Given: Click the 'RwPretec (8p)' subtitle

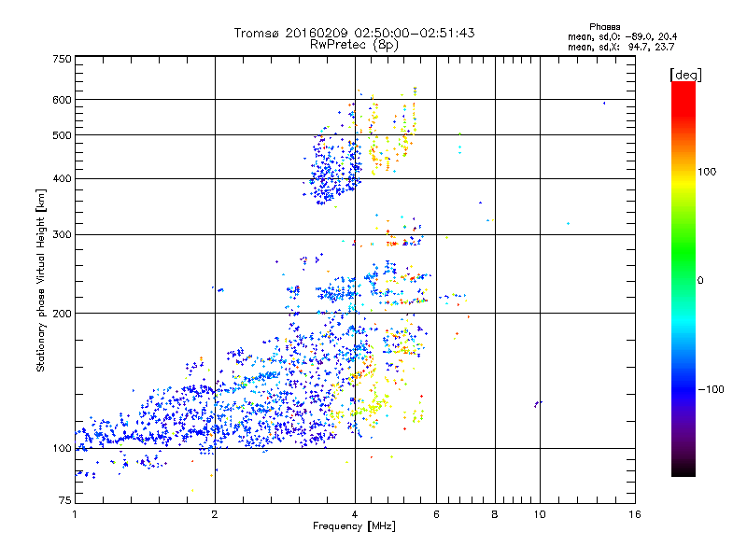Looking at the screenshot, I should click(354, 45).
